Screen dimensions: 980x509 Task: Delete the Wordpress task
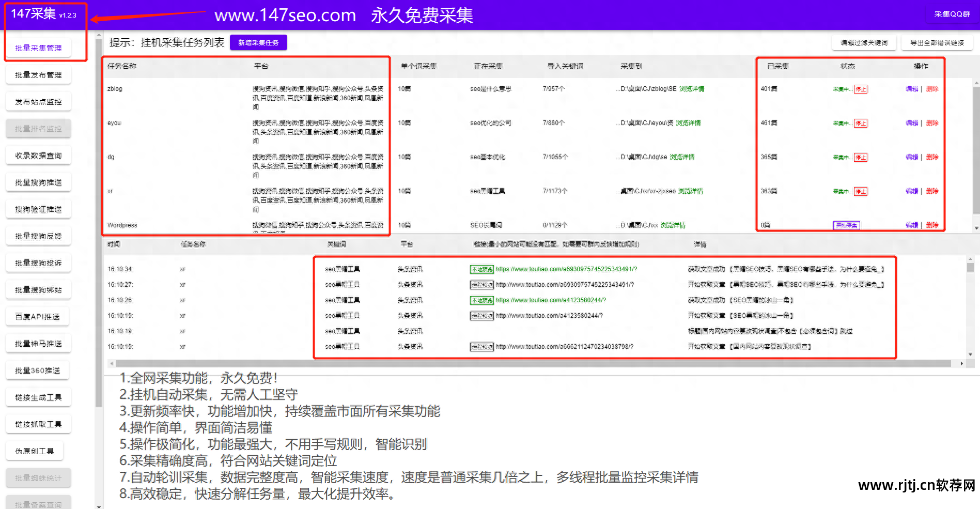pyautogui.click(x=932, y=225)
